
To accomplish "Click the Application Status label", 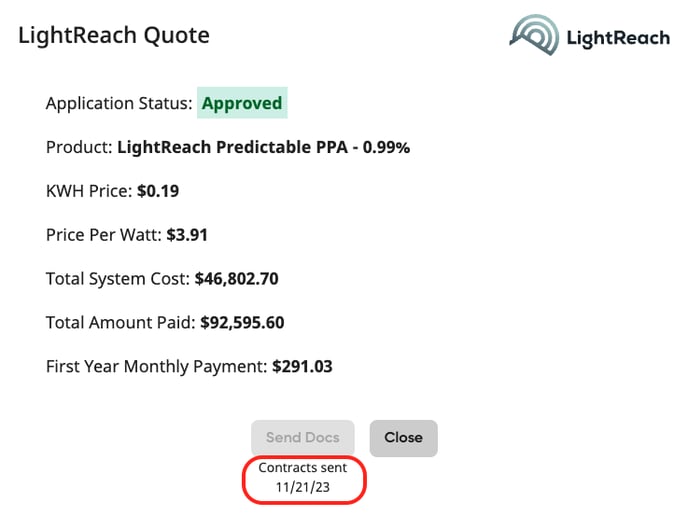I will pos(119,104).
